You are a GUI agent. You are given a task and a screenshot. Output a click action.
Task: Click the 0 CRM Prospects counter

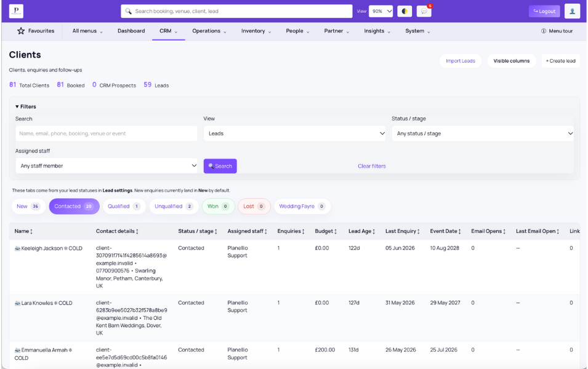pos(114,85)
